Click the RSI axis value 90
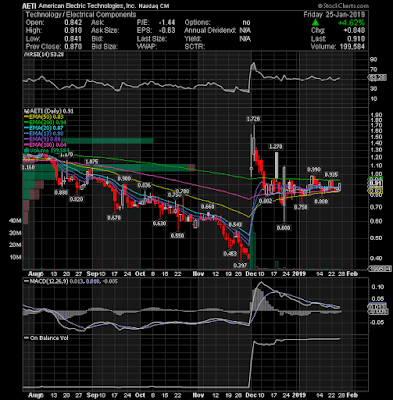 tap(374, 60)
